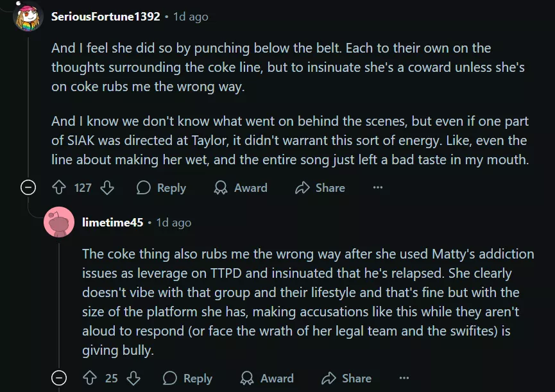The height and width of the screenshot is (392, 555).
Task: Collapse SeriousFortune1392's comment thread
Action: 28,188
